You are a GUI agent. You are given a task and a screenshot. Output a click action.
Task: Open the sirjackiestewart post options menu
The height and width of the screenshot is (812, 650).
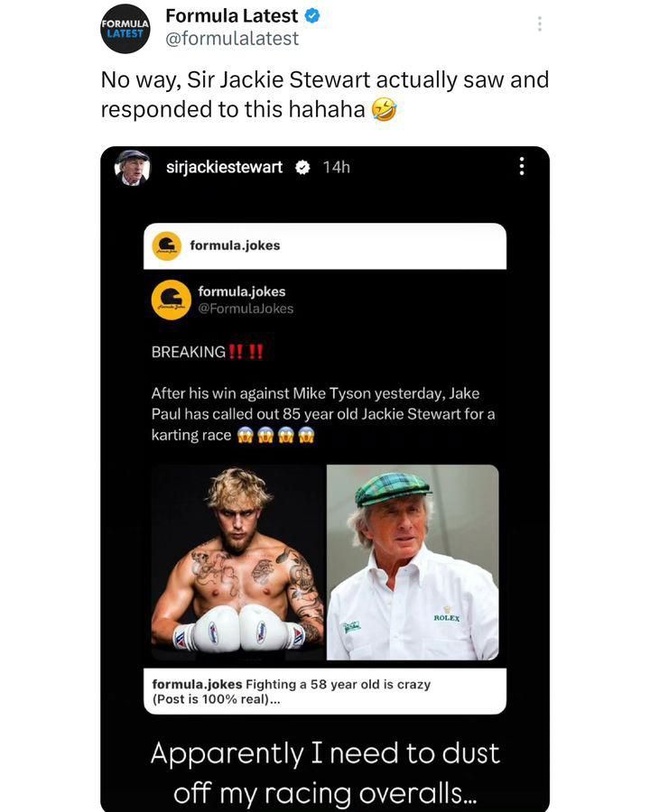(x=520, y=167)
